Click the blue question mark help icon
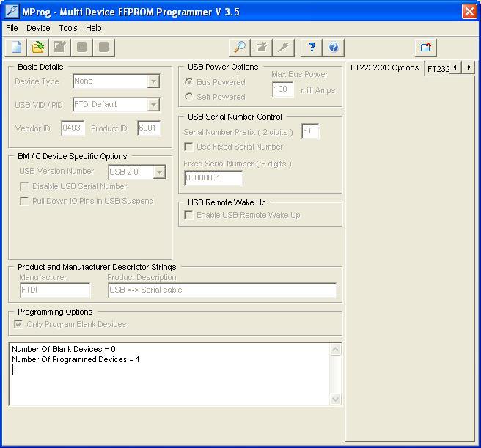The image size is (481, 448). coord(312,48)
